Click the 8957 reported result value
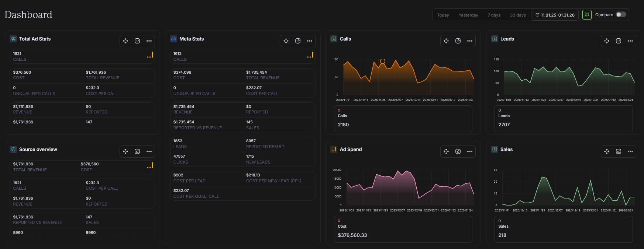Viewport: 644px width, 249px height. coord(251,141)
